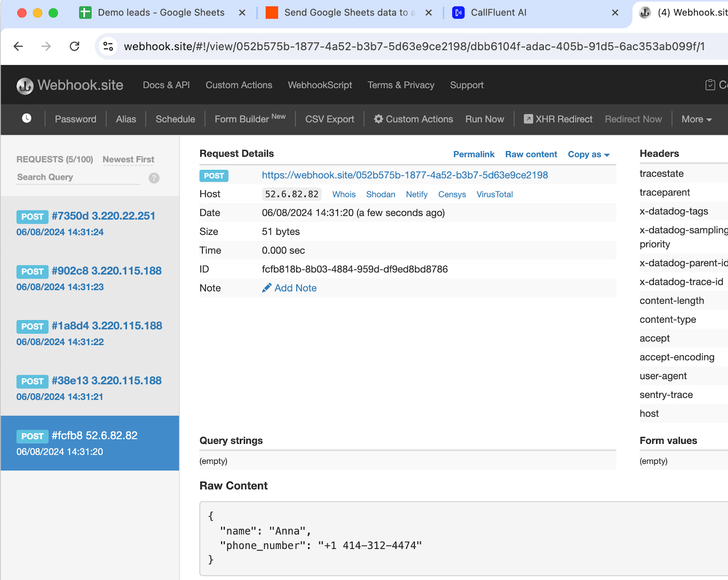The width and height of the screenshot is (728, 580).
Task: Click the content-type header
Action: [x=668, y=320]
